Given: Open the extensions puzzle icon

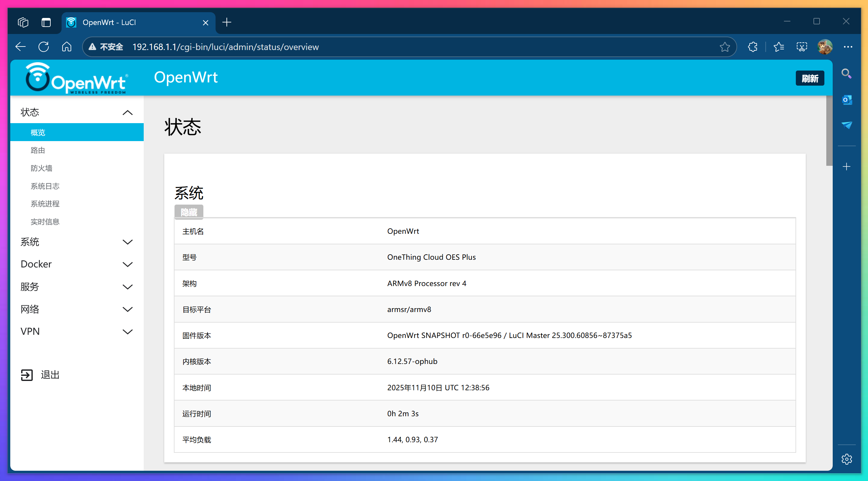Looking at the screenshot, I should pyautogui.click(x=753, y=47).
